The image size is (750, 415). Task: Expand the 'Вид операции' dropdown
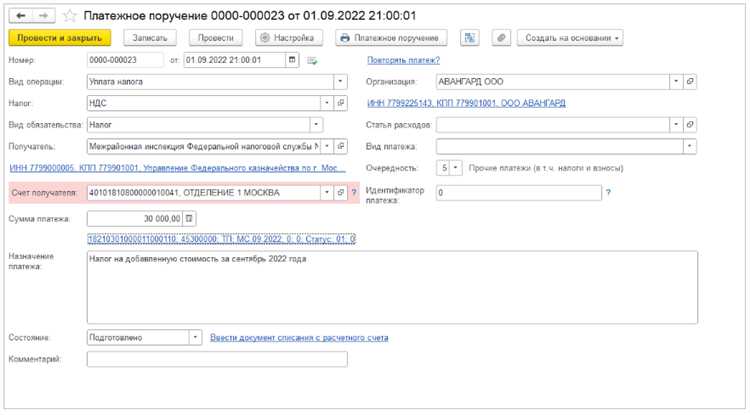pyautogui.click(x=340, y=82)
